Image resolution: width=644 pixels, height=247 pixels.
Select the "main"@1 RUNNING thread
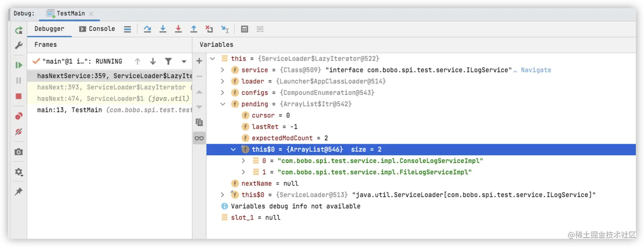click(x=78, y=61)
